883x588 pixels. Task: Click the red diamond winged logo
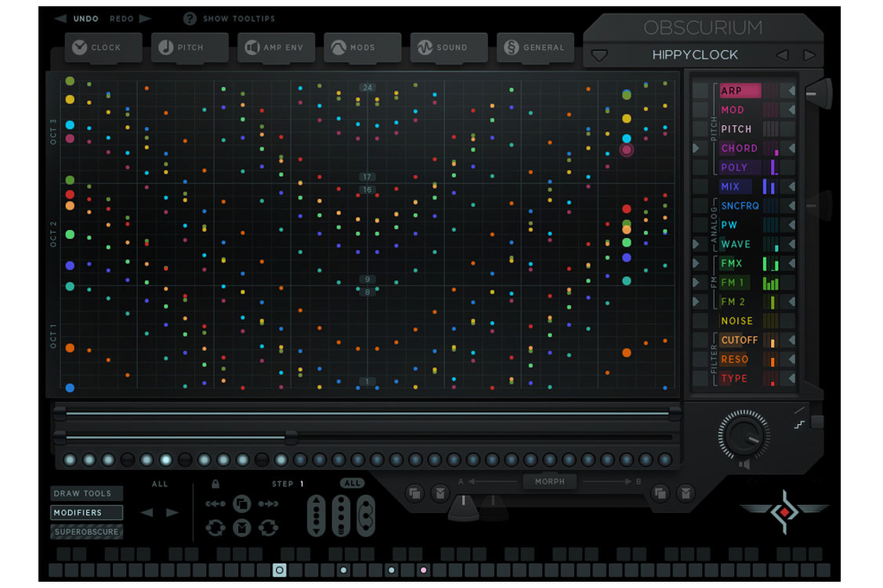(785, 511)
